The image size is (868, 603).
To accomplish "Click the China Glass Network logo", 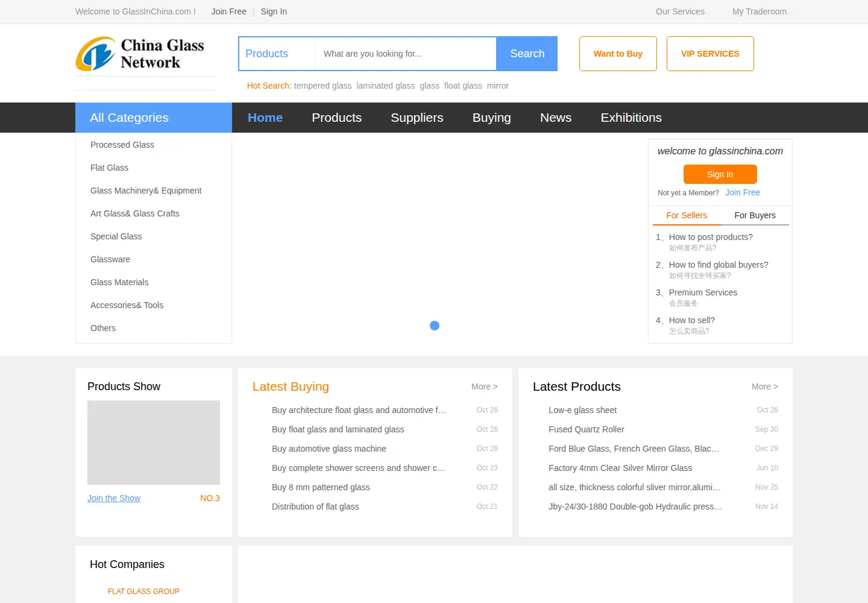I will tap(140, 54).
